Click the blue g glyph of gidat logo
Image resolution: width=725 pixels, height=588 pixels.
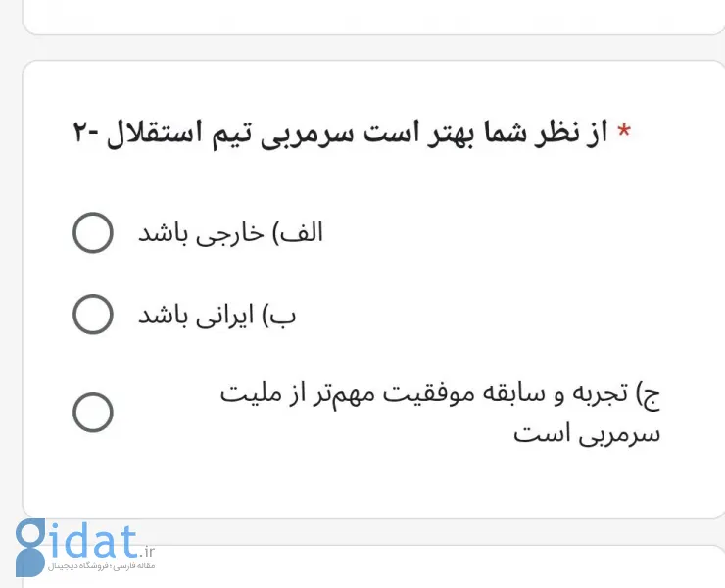point(30,547)
